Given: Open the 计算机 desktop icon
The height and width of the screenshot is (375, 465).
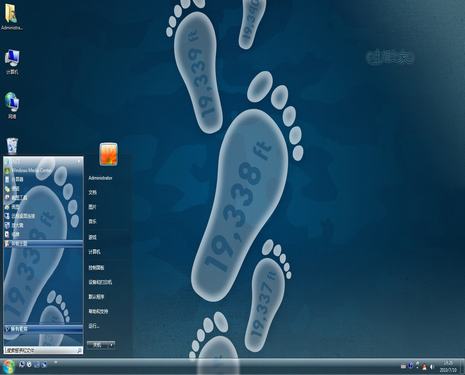Looking at the screenshot, I should pos(12,62).
